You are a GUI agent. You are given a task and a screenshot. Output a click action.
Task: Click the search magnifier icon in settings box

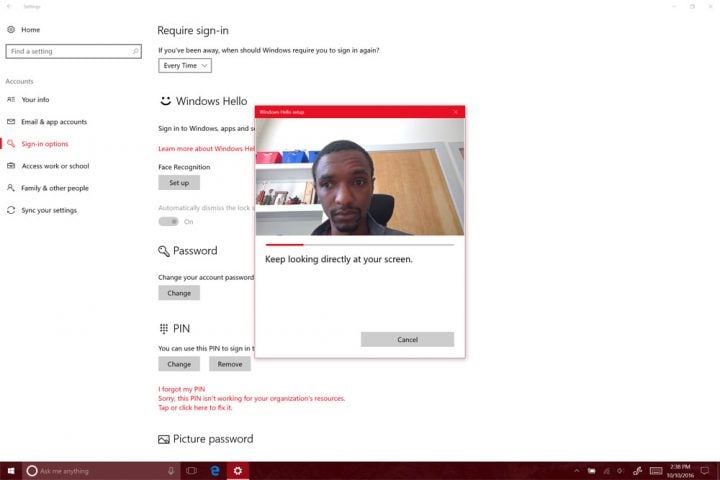(135, 51)
